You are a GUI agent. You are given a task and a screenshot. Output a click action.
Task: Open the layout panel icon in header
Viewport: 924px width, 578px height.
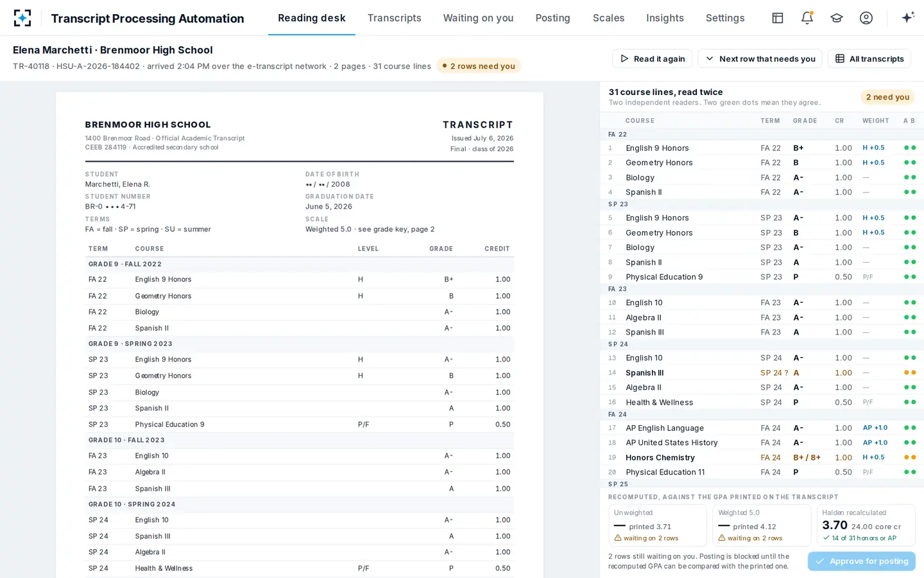tap(778, 18)
